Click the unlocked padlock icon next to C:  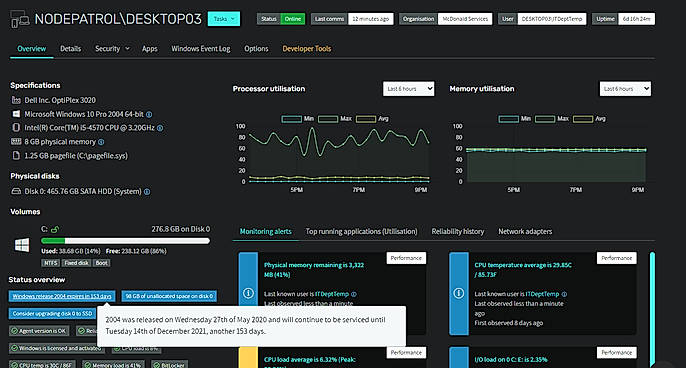click(x=55, y=229)
